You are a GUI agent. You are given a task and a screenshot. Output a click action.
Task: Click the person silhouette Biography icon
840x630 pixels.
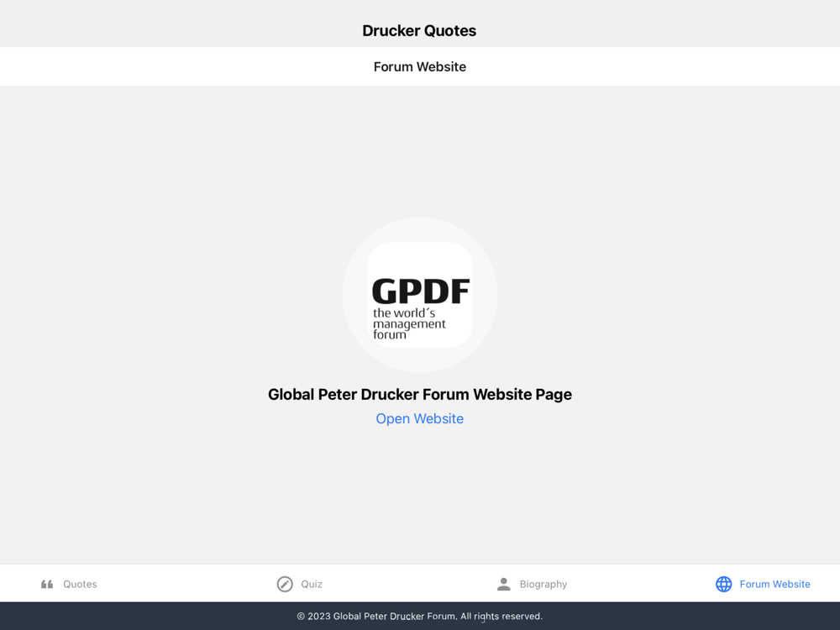(503, 584)
